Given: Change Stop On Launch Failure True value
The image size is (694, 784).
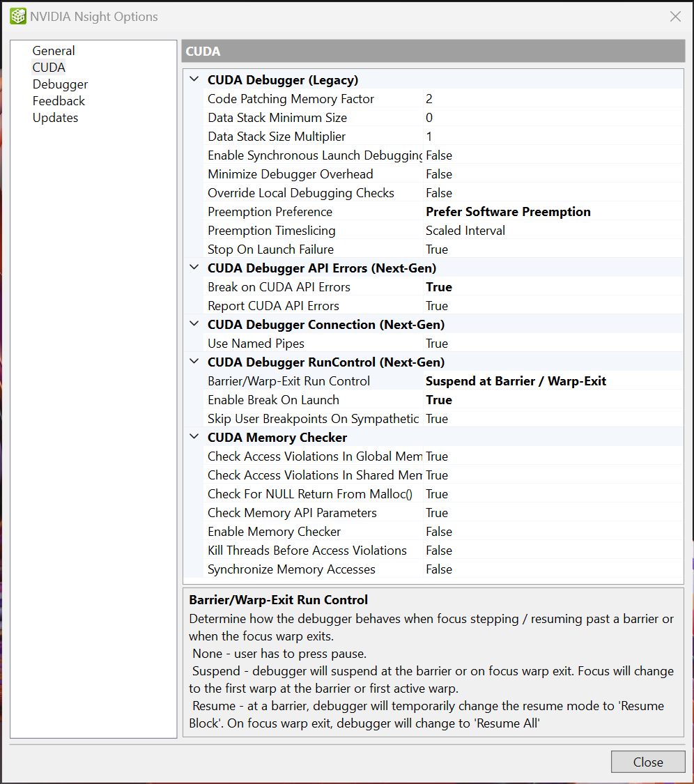Looking at the screenshot, I should point(553,249).
